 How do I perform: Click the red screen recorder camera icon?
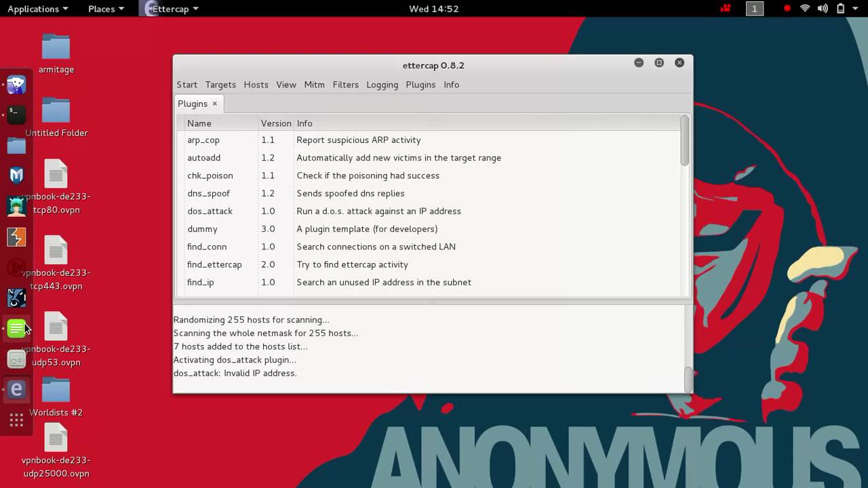click(727, 9)
